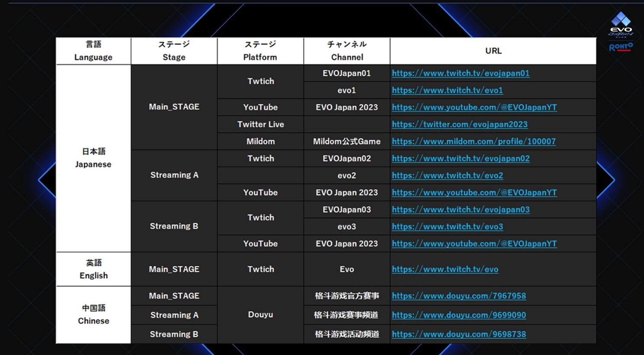Click the Twitter Live platform cell
The width and height of the screenshot is (644, 355).
pos(260,124)
